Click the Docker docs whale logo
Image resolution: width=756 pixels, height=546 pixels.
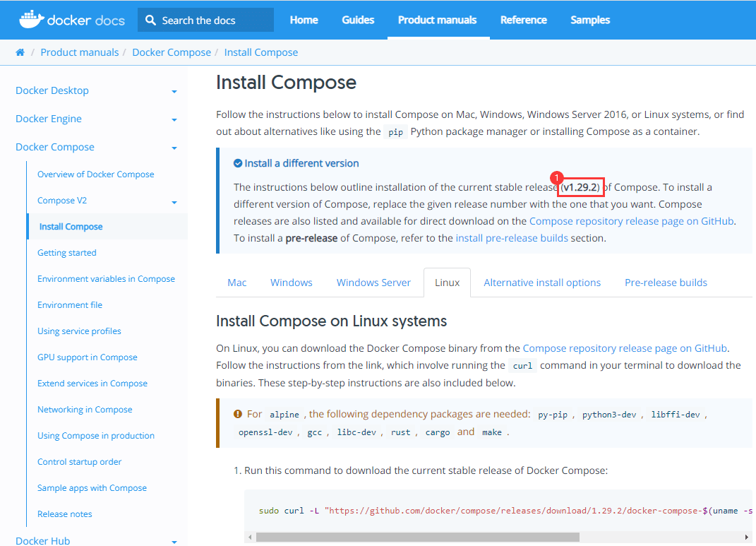point(31,19)
